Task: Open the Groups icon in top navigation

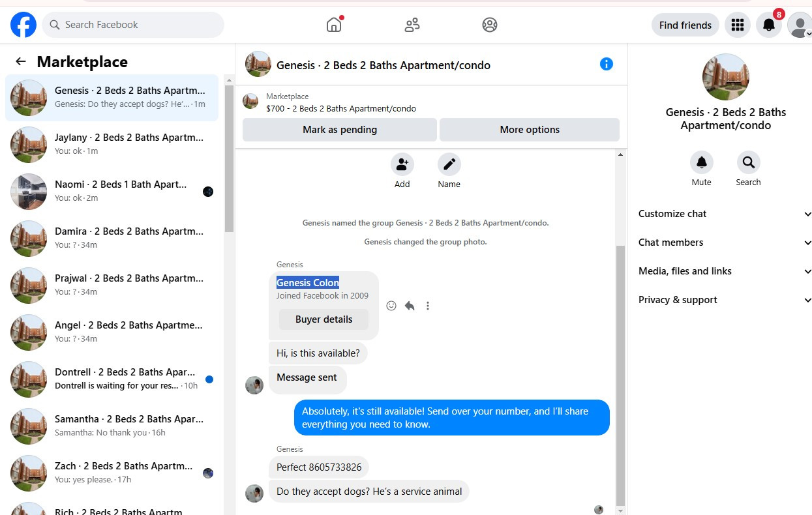Action: (490, 25)
